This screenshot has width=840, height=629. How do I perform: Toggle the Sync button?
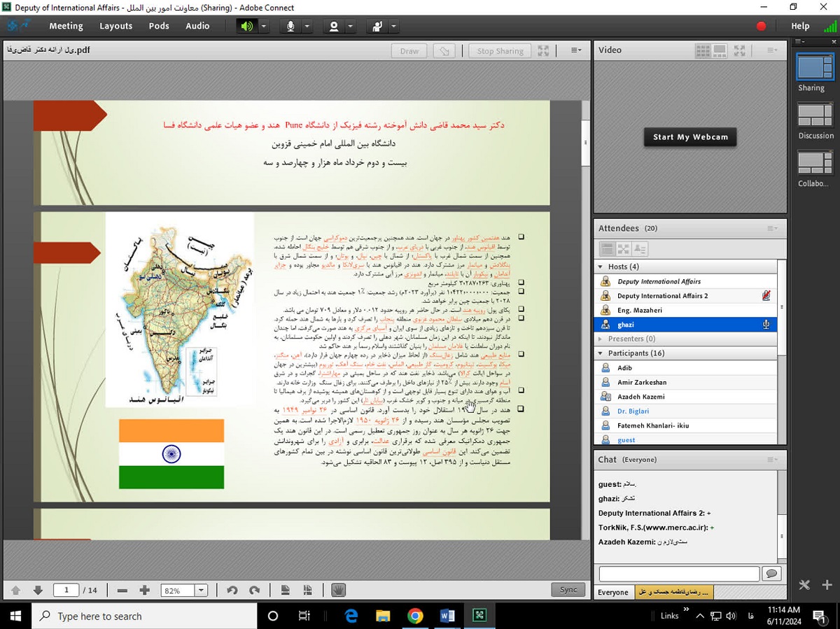tap(568, 590)
